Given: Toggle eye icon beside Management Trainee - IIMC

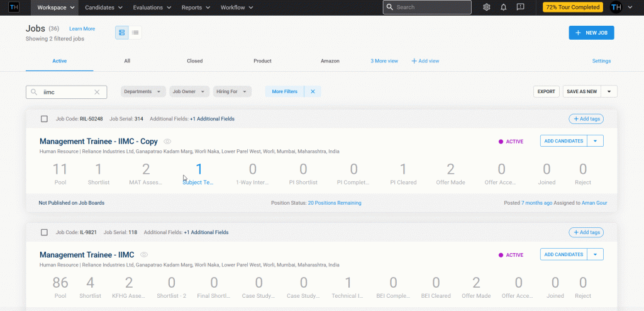Looking at the screenshot, I should pos(144,254).
